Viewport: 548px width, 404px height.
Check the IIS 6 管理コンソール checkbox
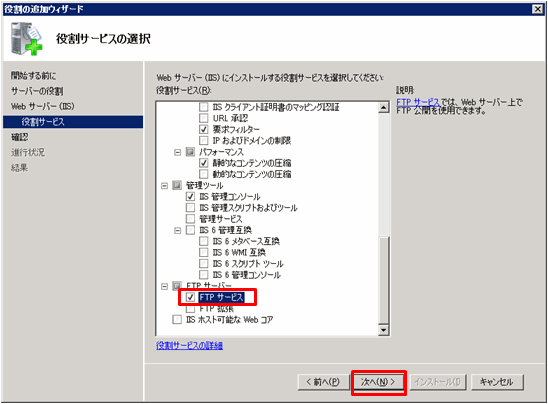[204, 275]
